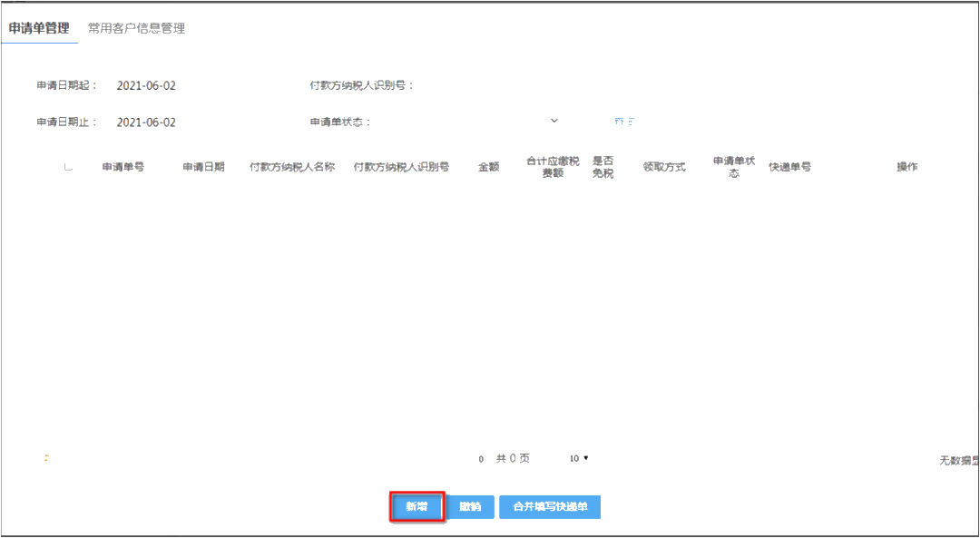Click the 撤销 button
Image resolution: width=980 pixels, height=538 pixels.
469,506
